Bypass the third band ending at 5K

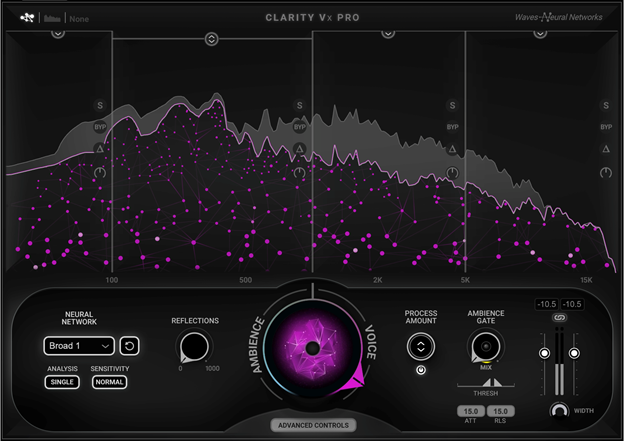452,127
